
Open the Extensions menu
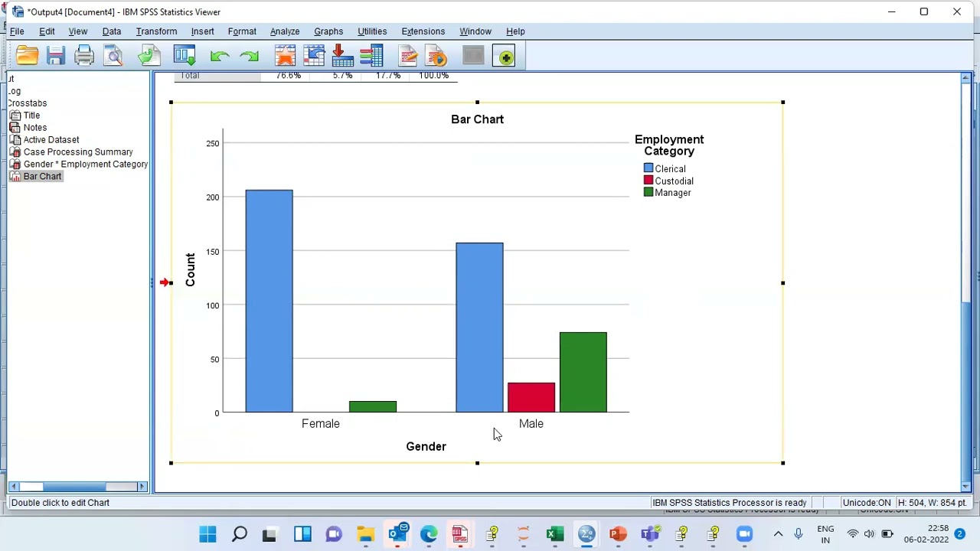tap(423, 31)
